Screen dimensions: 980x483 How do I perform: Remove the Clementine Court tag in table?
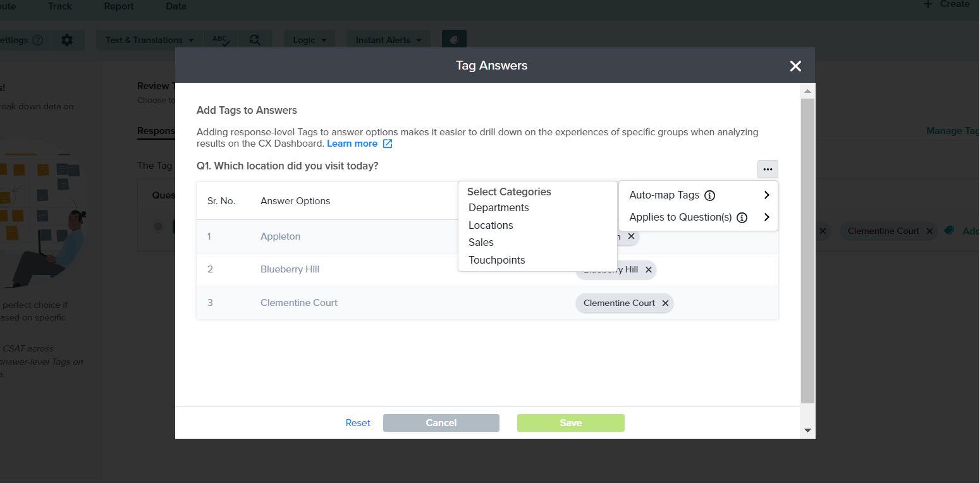(665, 303)
